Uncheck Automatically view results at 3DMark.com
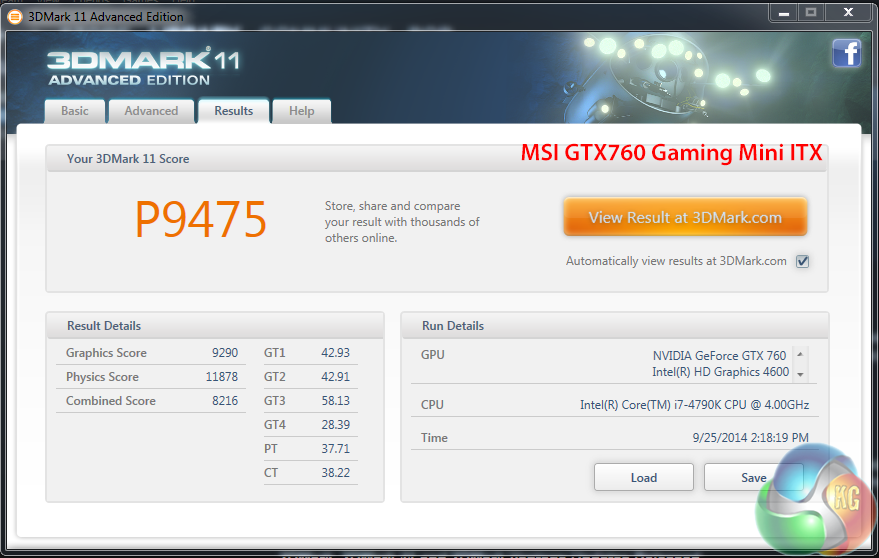The image size is (879, 558). tap(802, 261)
